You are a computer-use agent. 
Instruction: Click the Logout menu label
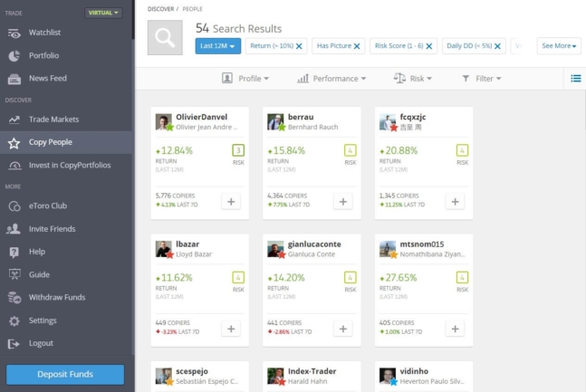(x=41, y=343)
